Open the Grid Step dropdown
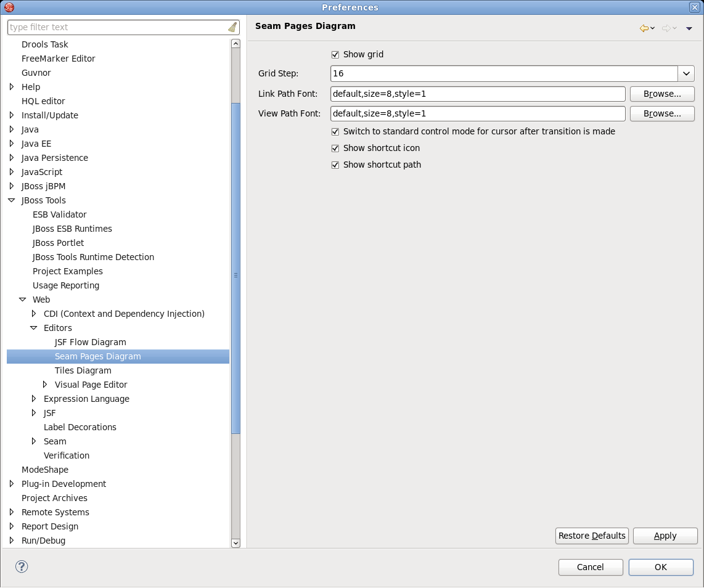The width and height of the screenshot is (704, 588). click(686, 73)
